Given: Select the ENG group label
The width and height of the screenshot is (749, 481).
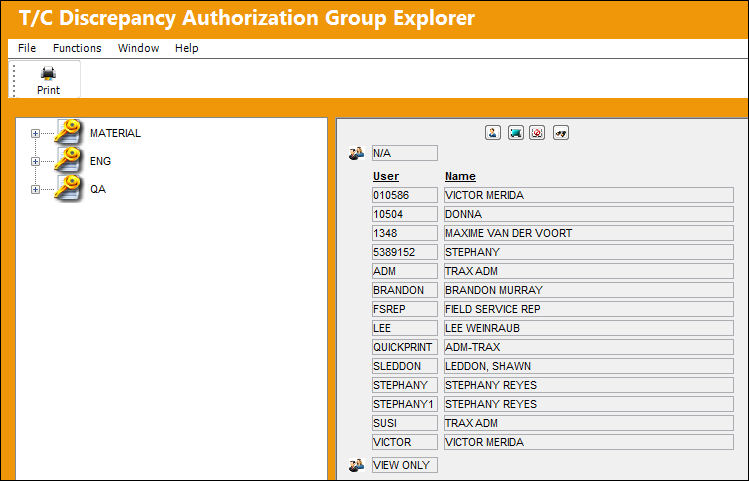Looking at the screenshot, I should (100, 161).
